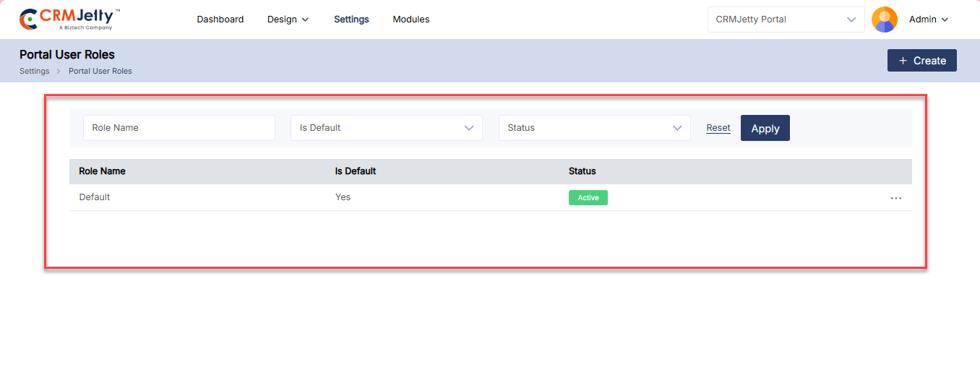The height and width of the screenshot is (378, 980).
Task: Click the Is Default column header
Action: pyautogui.click(x=356, y=171)
